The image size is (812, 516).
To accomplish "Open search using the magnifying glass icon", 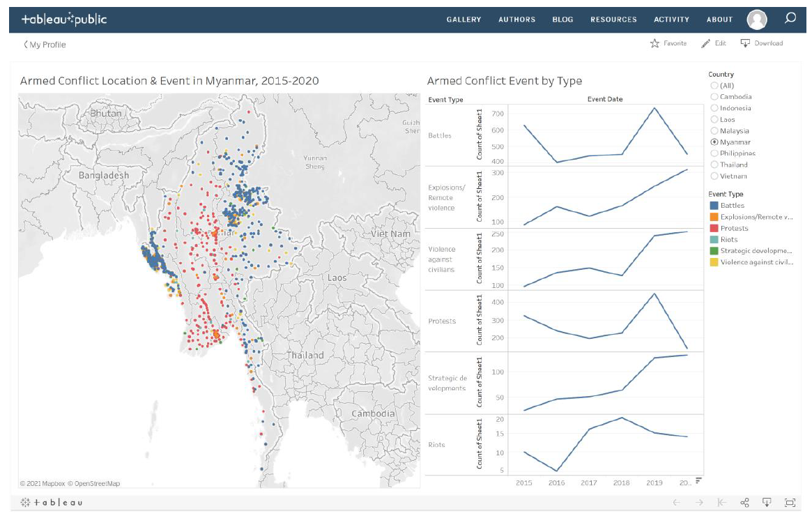I will click(790, 19).
